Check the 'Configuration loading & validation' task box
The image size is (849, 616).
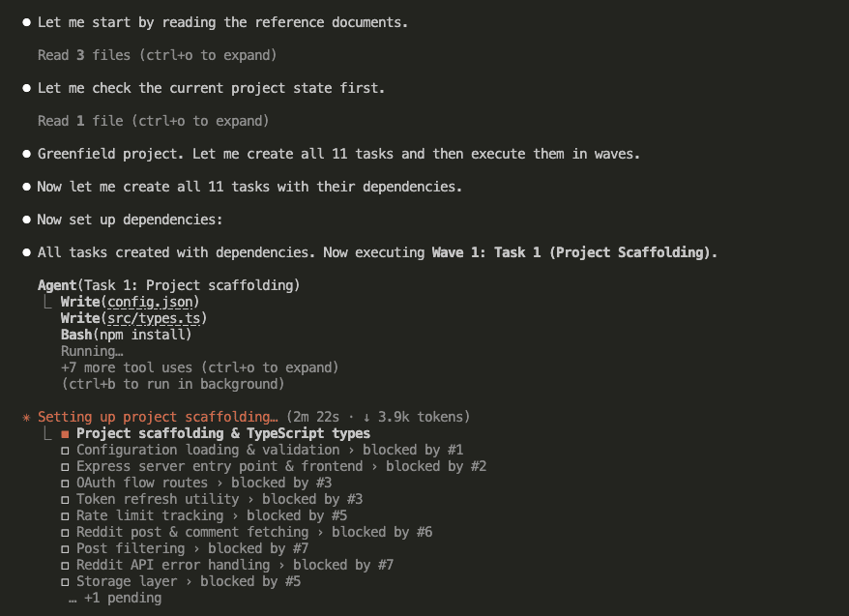point(64,450)
